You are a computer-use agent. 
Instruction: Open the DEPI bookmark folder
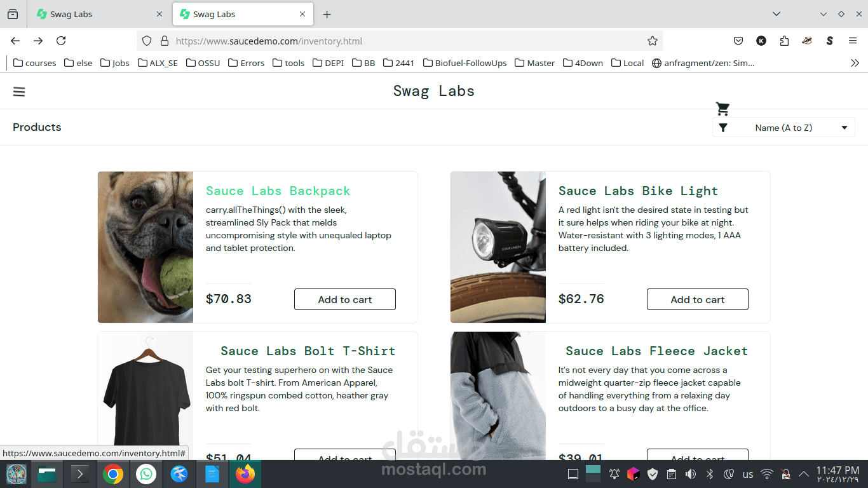pyautogui.click(x=329, y=63)
